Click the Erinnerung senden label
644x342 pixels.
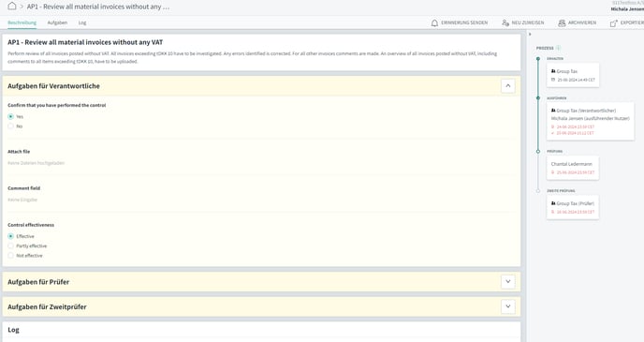[464, 22]
